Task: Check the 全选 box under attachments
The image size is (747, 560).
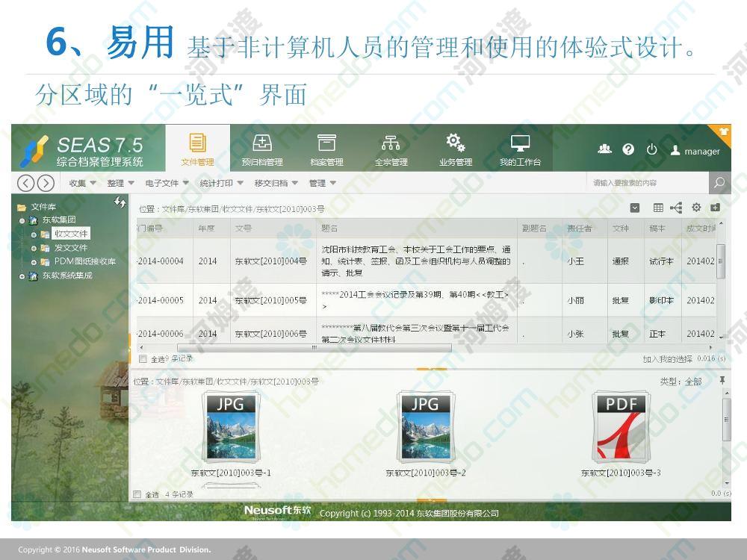Action: [x=137, y=494]
